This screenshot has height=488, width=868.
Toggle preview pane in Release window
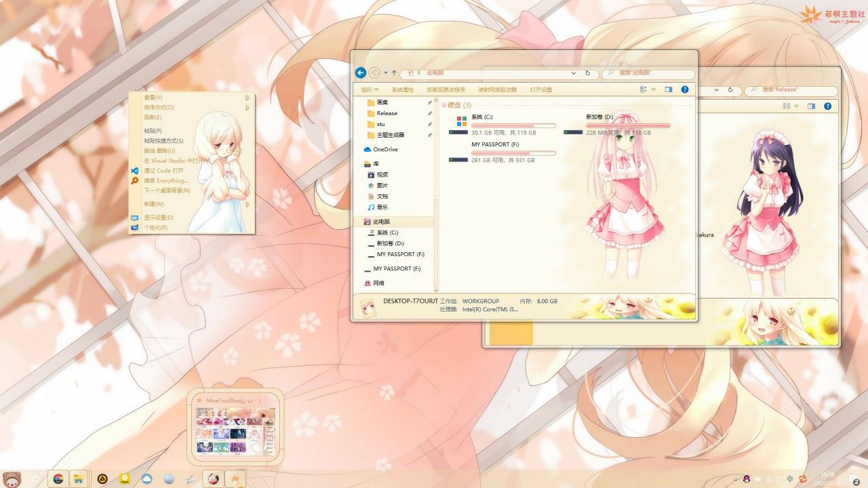(811, 106)
